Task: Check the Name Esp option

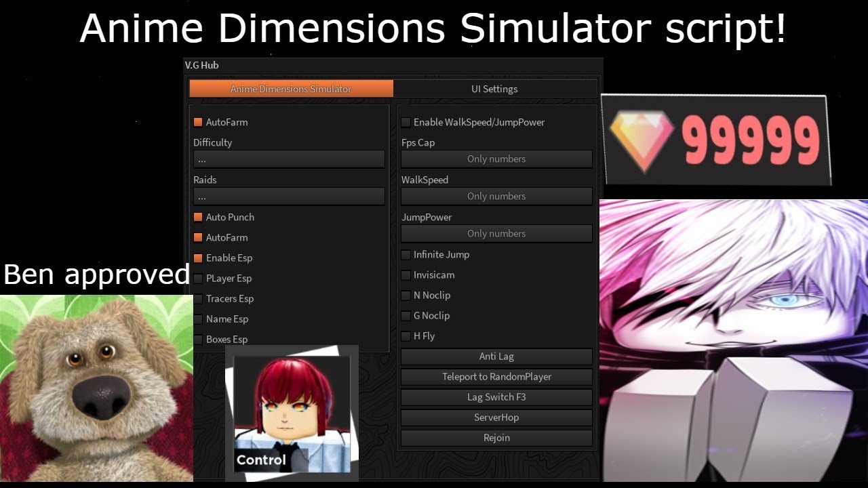Action: coord(198,319)
